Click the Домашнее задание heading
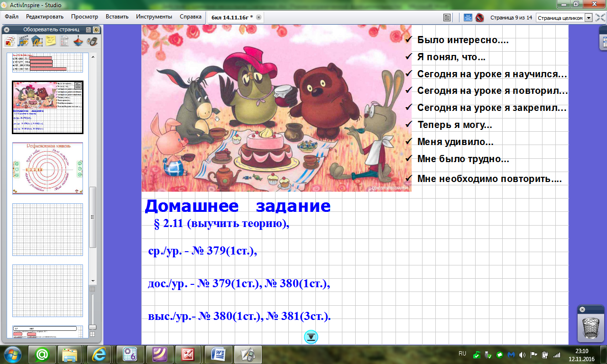Viewport: 607px width, 364px height. click(x=238, y=206)
